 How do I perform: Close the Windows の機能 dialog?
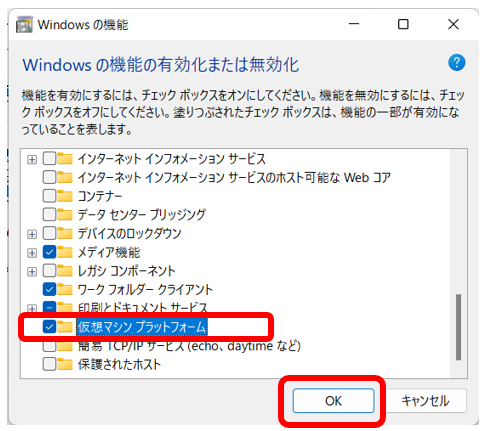click(453, 24)
